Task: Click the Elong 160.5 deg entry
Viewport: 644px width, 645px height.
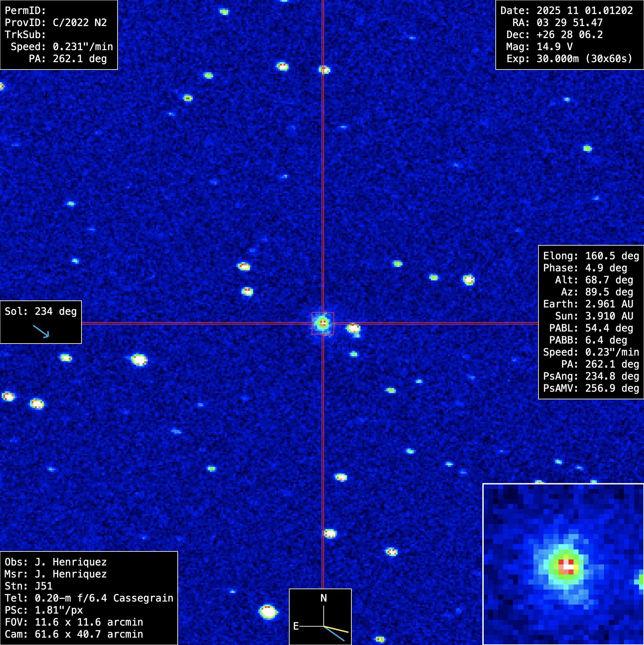Action: [591, 256]
